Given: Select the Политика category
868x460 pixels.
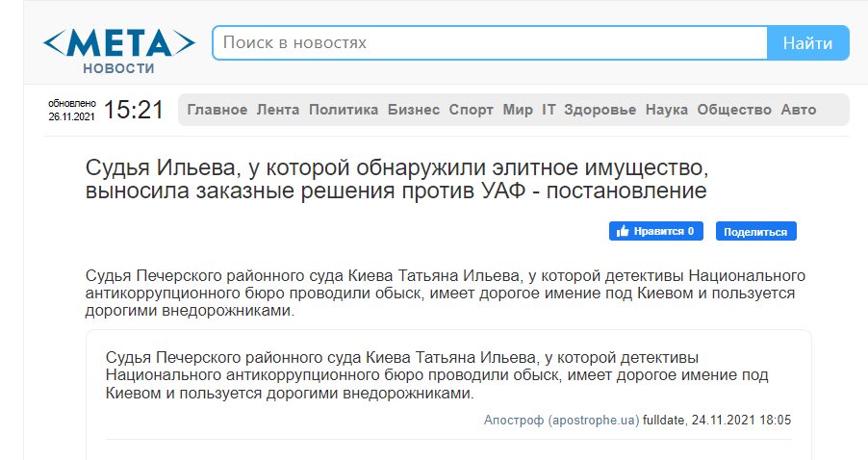Looking at the screenshot, I should point(343,110).
